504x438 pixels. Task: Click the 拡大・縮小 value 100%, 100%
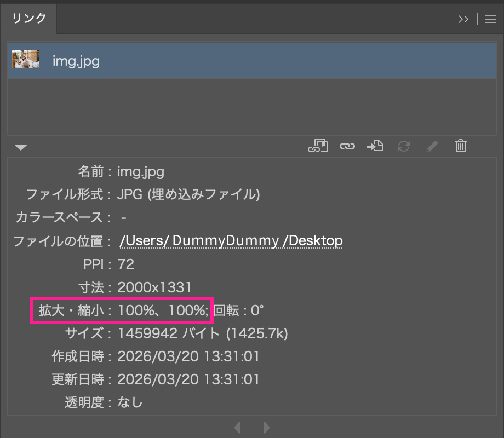[163, 311]
